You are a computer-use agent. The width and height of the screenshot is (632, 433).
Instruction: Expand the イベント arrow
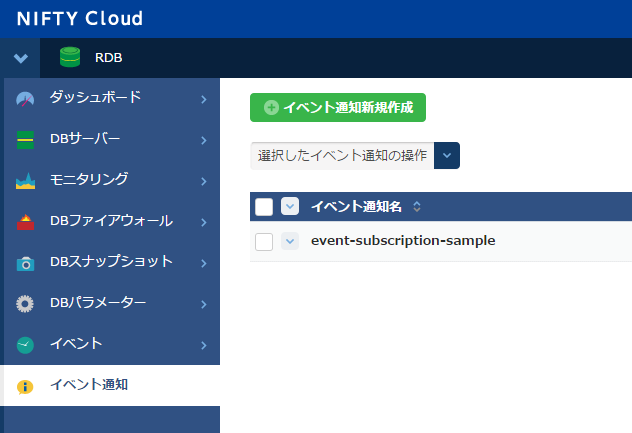click(204, 345)
